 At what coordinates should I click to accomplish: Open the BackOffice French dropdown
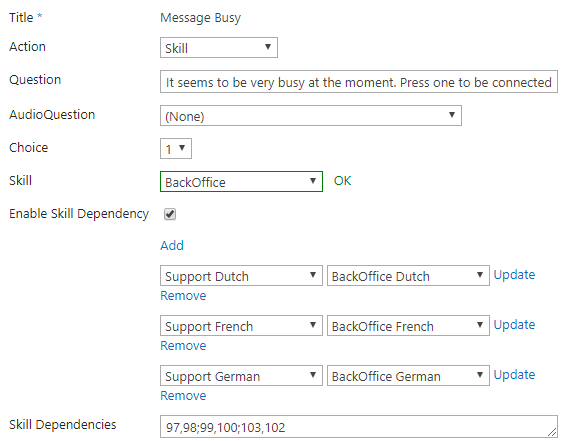point(408,326)
